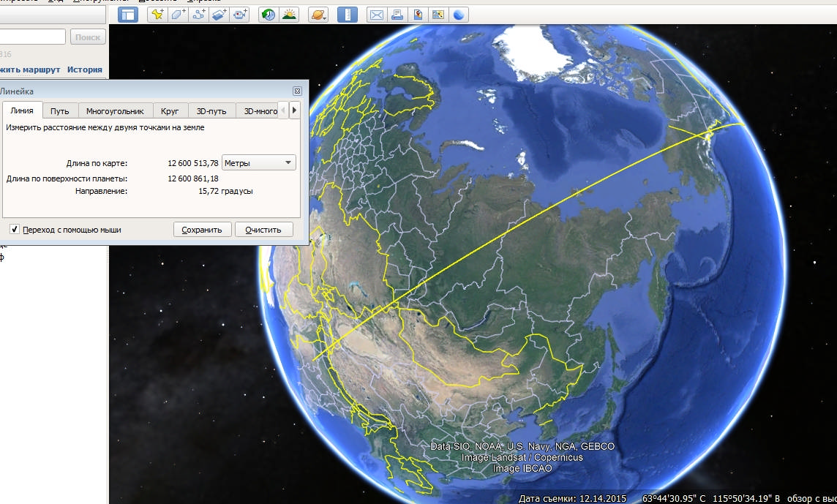Save image toolbar icon
837x504 pixels.
click(x=418, y=15)
